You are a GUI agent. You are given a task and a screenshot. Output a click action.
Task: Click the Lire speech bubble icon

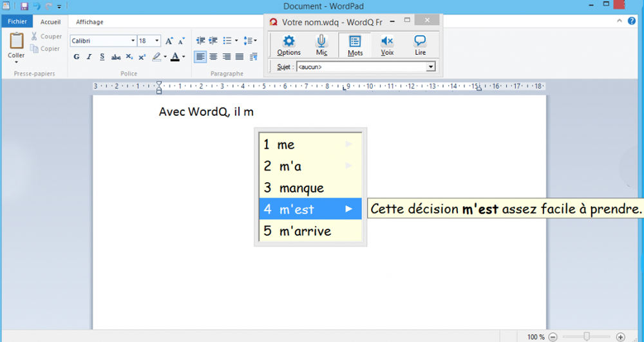[x=420, y=44]
